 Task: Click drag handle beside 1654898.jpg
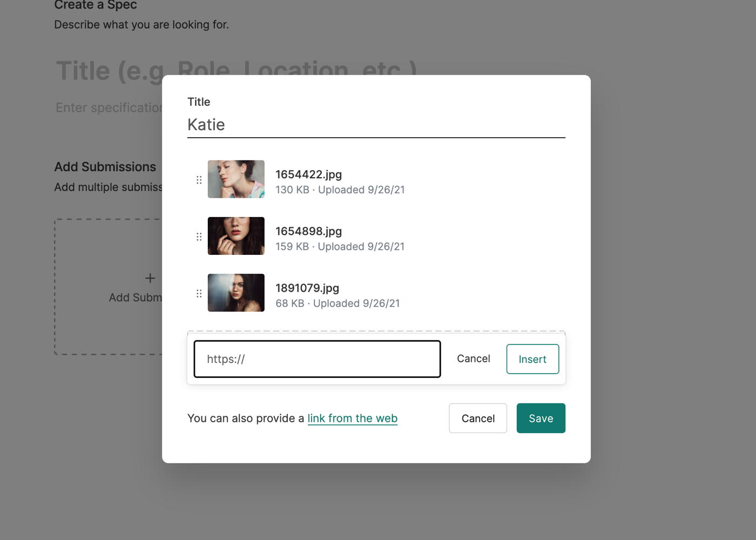(199, 237)
